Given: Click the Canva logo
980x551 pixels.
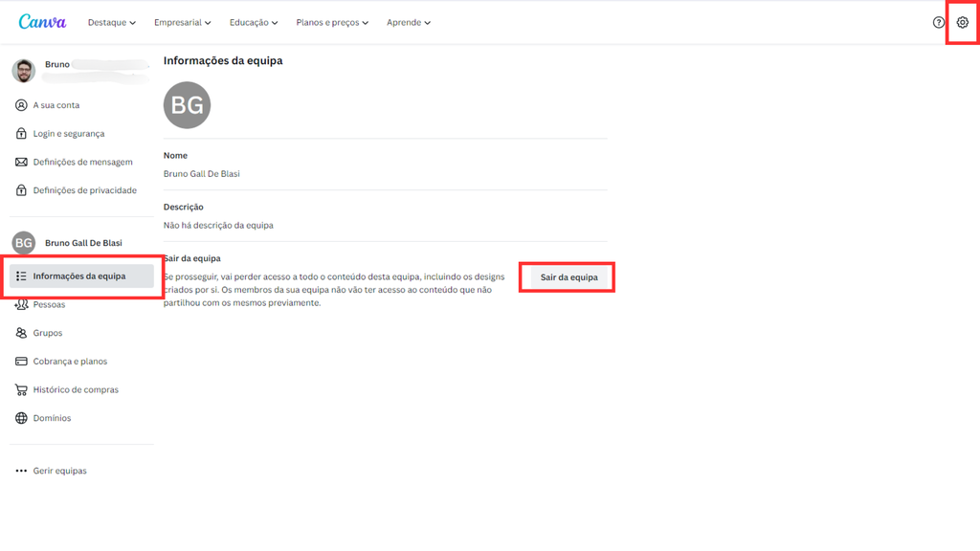Looking at the screenshot, I should 43,22.
